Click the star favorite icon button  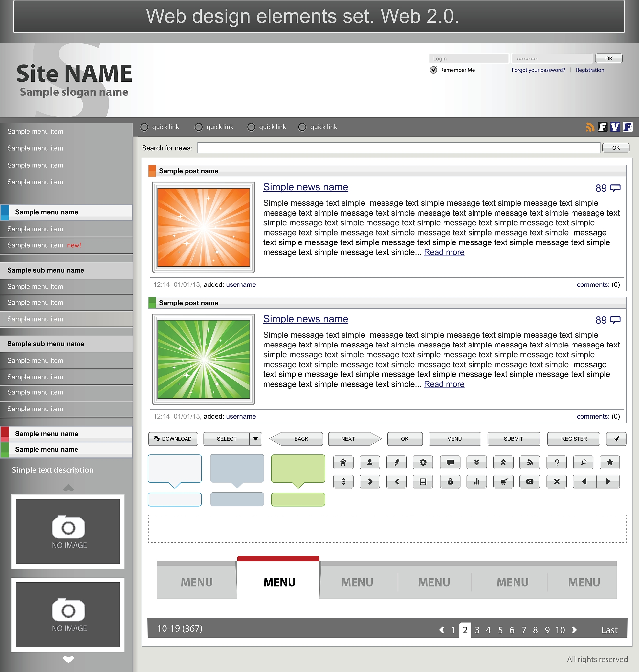tap(609, 462)
